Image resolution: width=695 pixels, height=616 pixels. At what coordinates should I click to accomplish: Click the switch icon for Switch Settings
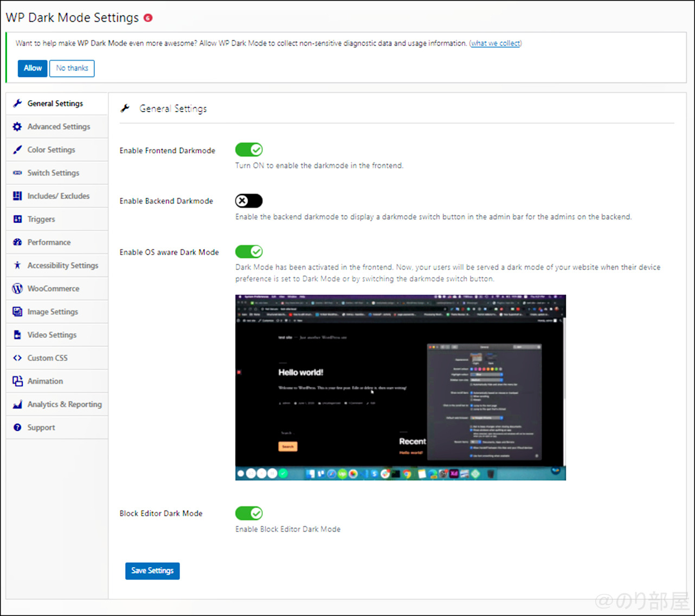click(17, 173)
